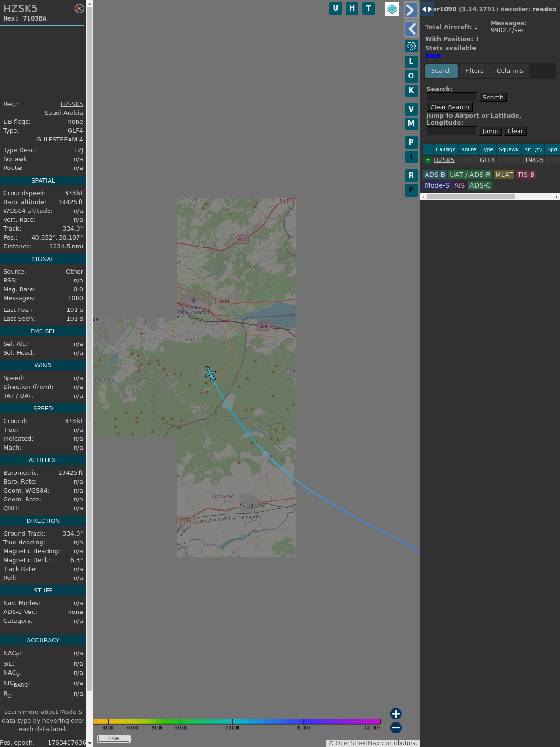
Task: Collapse sidebar with right chevron button
Action: click(411, 10)
